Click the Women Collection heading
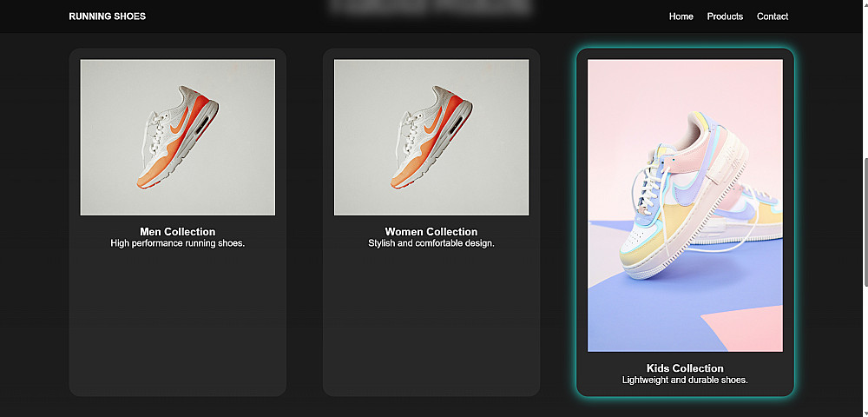The image size is (868, 417). (x=431, y=231)
